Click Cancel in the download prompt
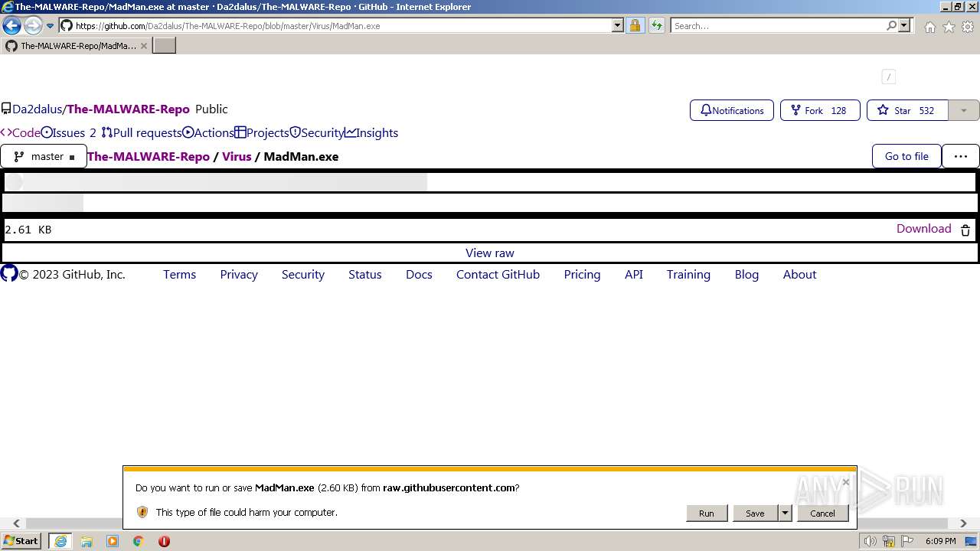The image size is (980, 551). [x=823, y=514]
